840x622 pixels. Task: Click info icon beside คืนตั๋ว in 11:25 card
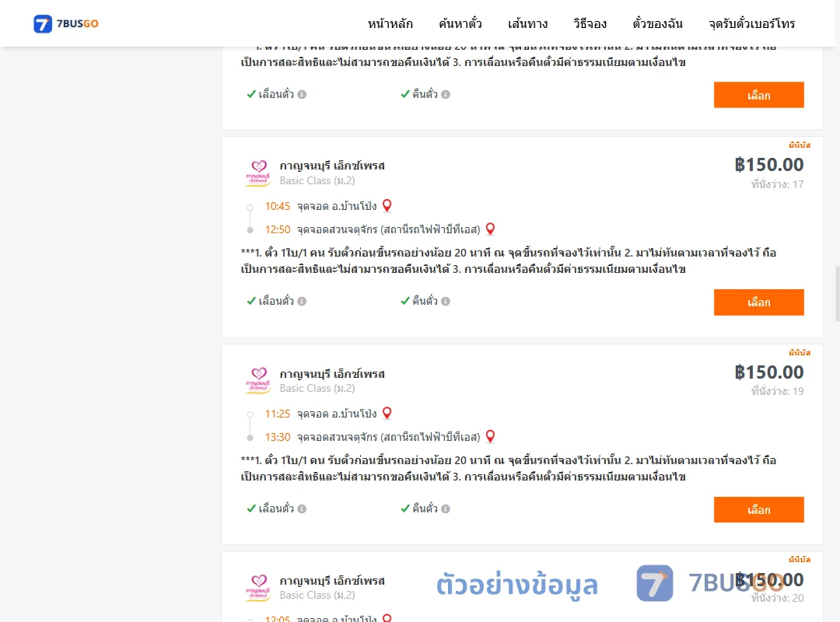click(446, 508)
